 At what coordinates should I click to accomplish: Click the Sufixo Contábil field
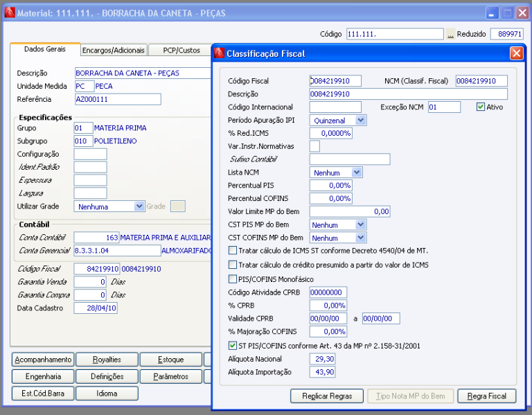350,159
